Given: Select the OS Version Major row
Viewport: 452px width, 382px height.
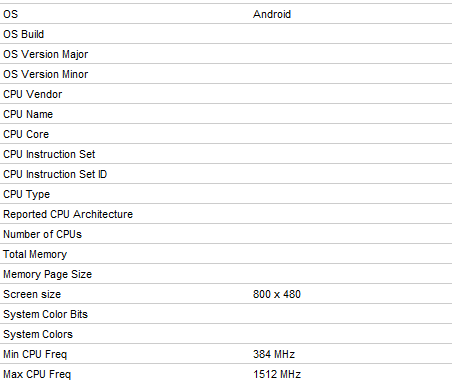Looking at the screenshot, I should pyautogui.click(x=226, y=54).
